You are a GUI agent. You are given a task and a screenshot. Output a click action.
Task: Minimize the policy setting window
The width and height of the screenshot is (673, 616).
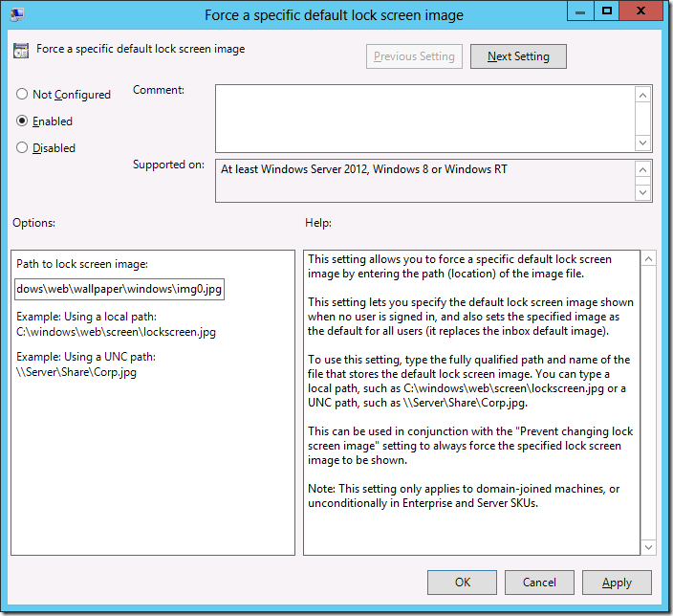point(576,12)
